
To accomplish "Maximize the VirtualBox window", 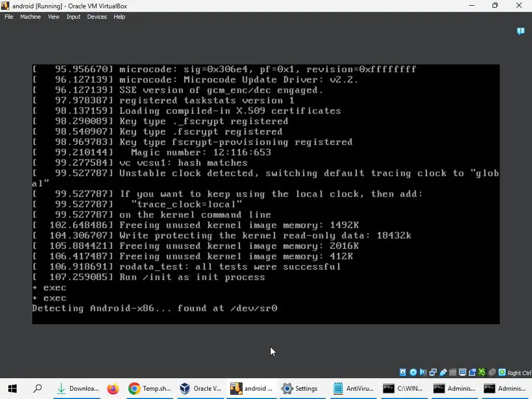I will coord(495,5).
